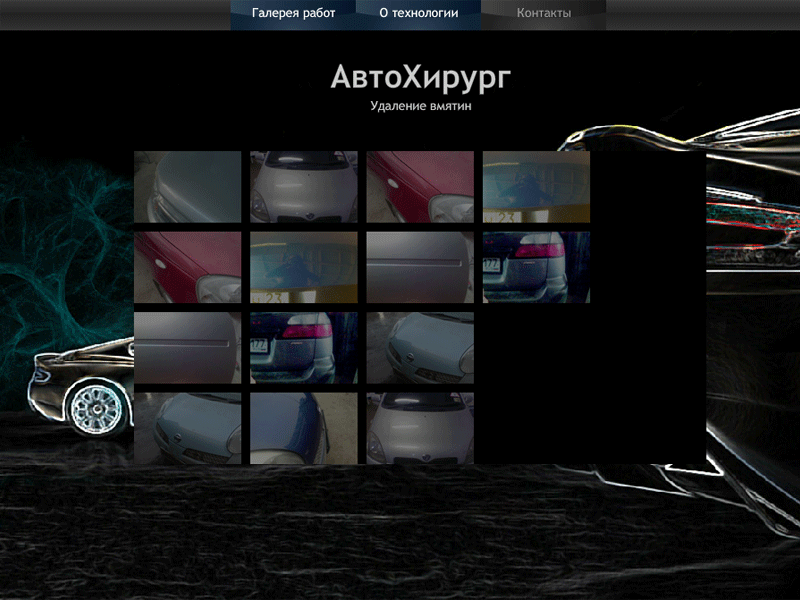Open red fender thumbnail in second row

pos(187,267)
